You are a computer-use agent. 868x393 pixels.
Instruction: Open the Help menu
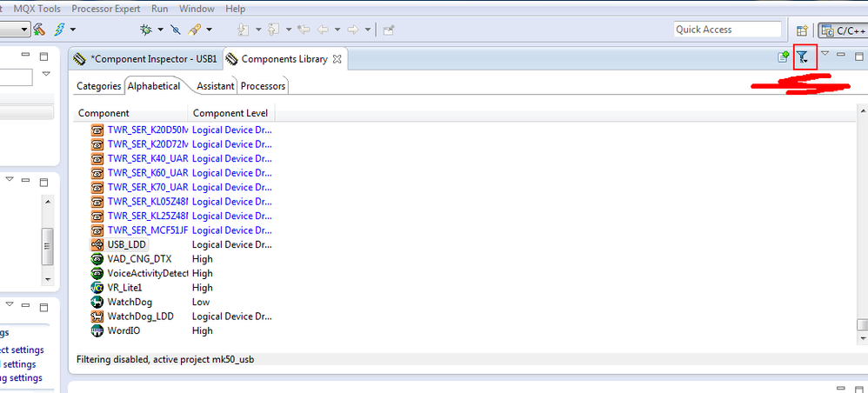click(236, 9)
